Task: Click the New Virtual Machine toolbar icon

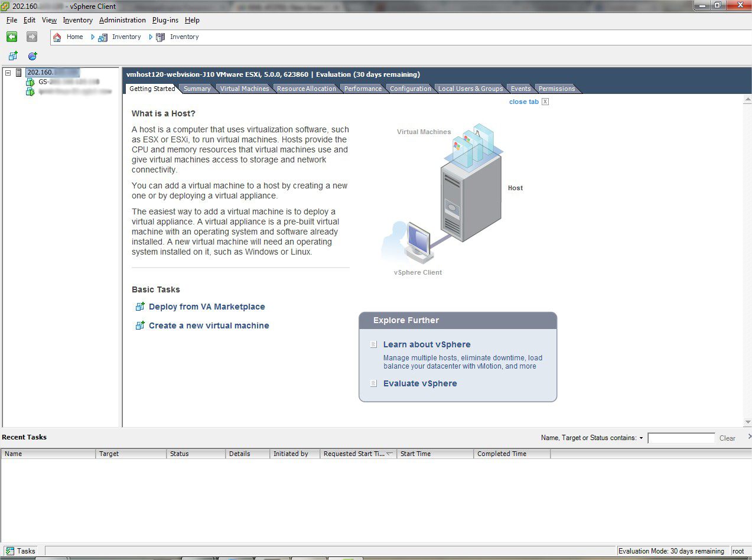Action: click(13, 56)
